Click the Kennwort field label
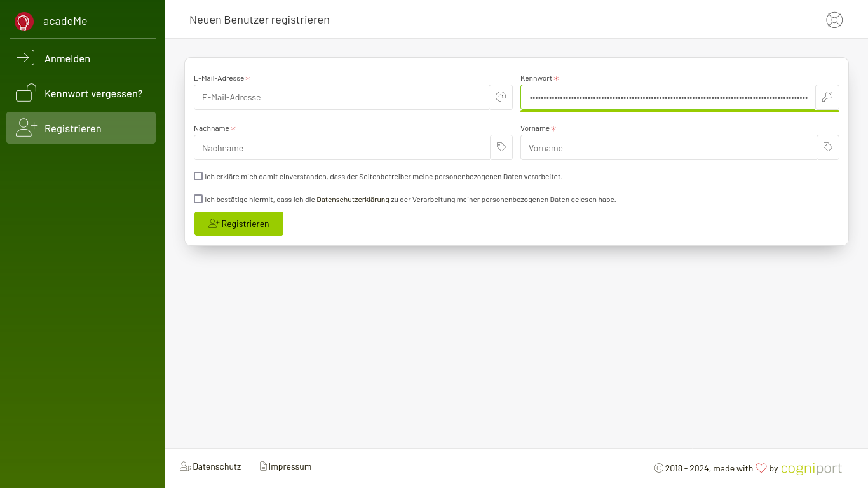This screenshot has height=488, width=868. coord(536,78)
